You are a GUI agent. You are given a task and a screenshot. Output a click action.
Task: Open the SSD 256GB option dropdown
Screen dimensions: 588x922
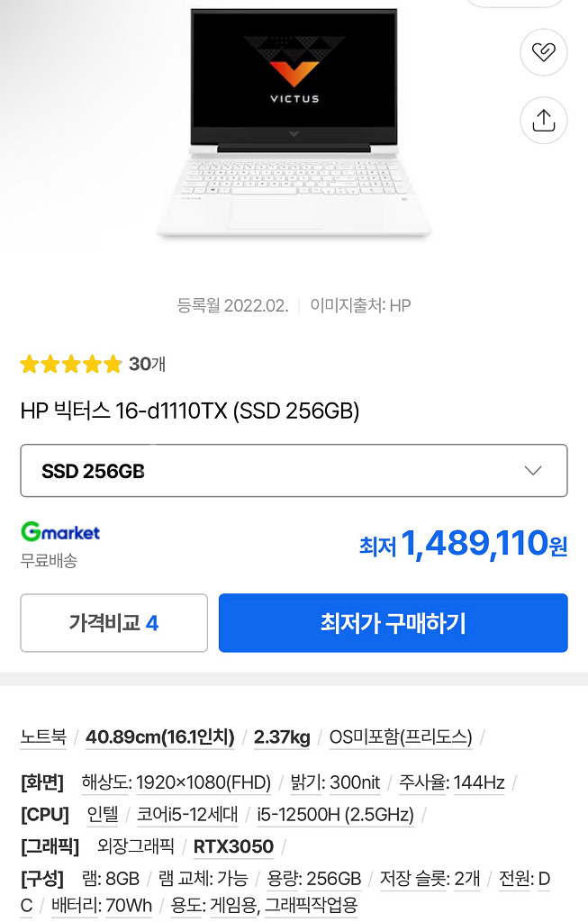tap(294, 470)
